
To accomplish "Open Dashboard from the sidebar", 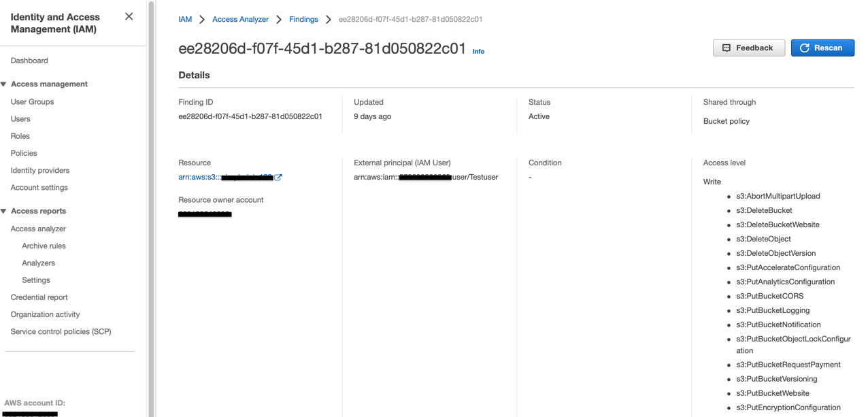I will click(x=29, y=60).
